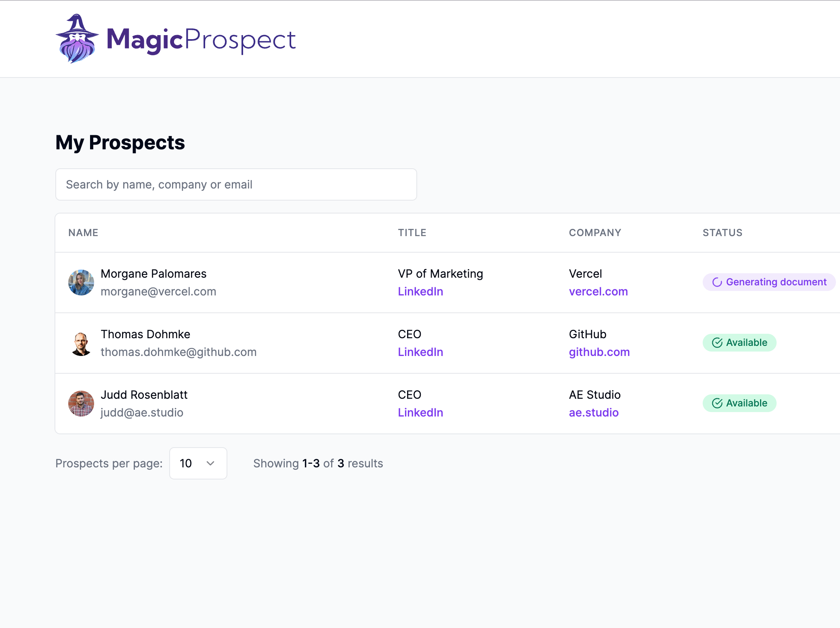
Task: Click the Generating document spinner icon
Action: [x=717, y=282]
